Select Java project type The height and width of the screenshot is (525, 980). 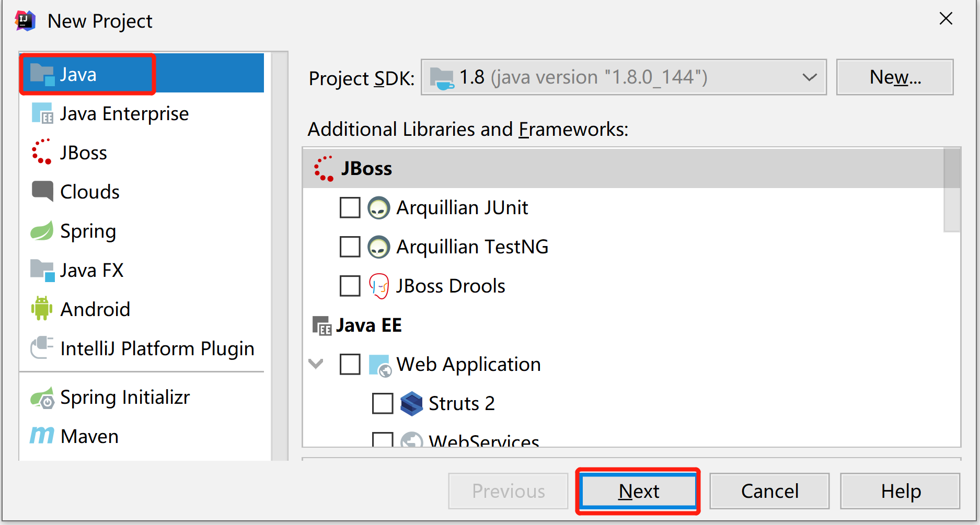pyautogui.click(x=142, y=73)
